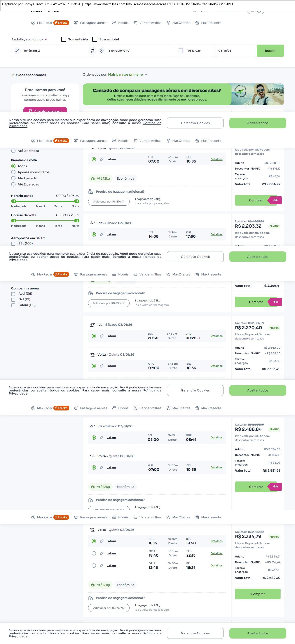Click the luggage icon in the 'Até 12kg' tag of the 05:00 flight
The image size is (295, 644).
[x=93, y=487]
